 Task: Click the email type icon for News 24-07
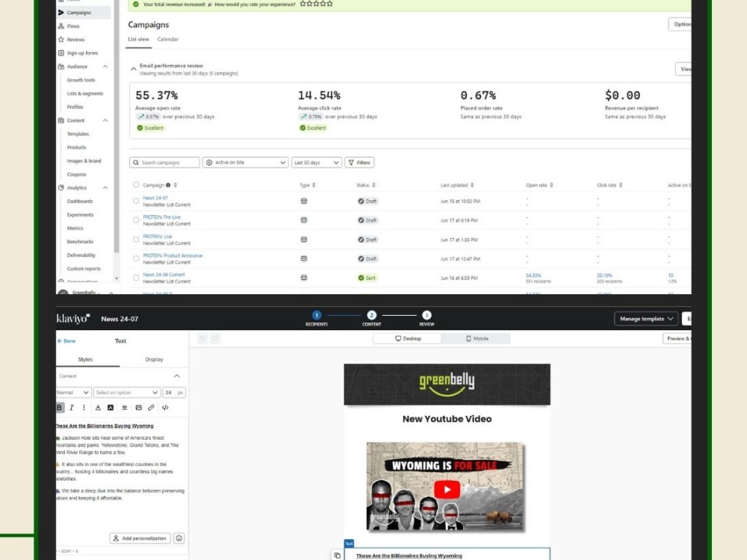point(304,201)
